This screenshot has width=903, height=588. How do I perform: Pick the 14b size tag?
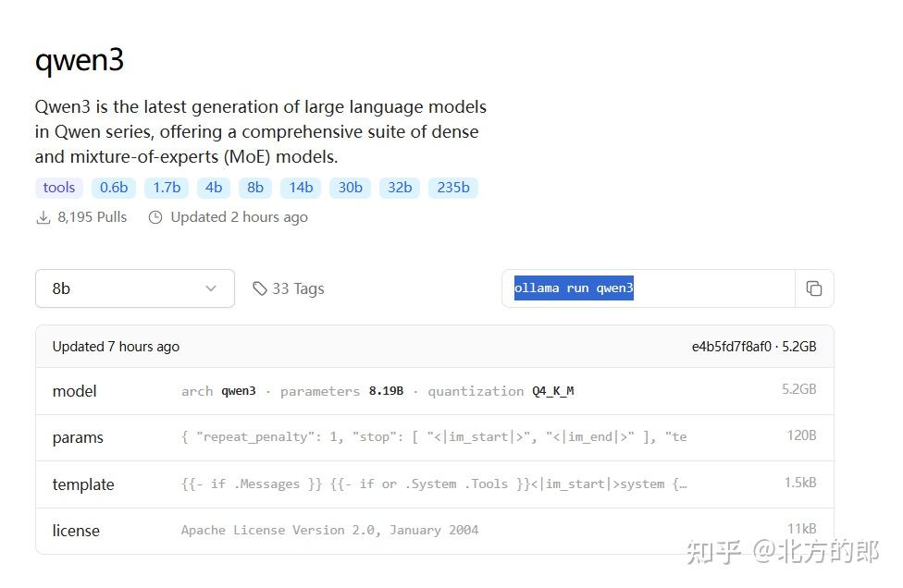[301, 188]
